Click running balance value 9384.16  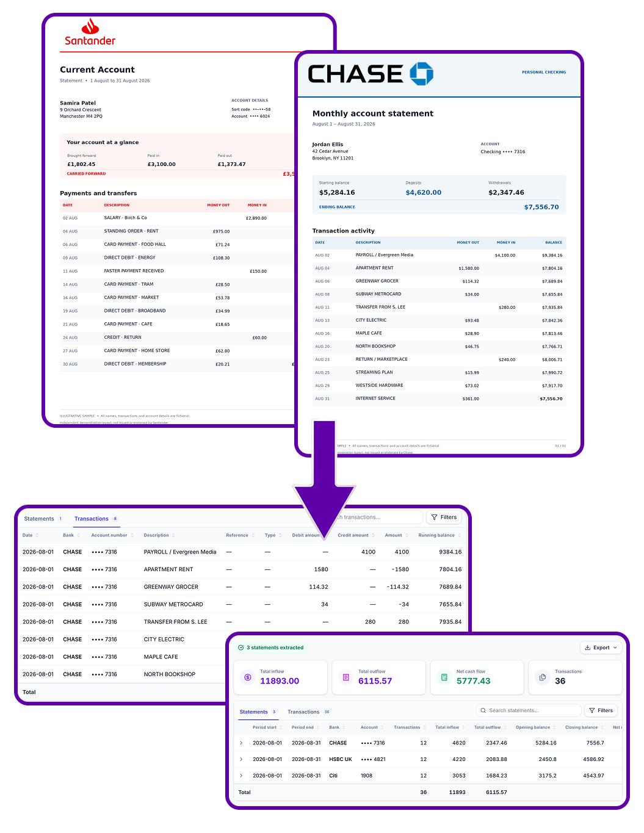[450, 552]
